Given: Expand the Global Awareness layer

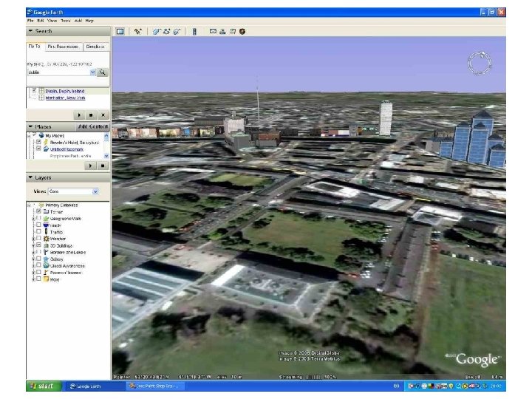Looking at the screenshot, I should pos(33,266).
